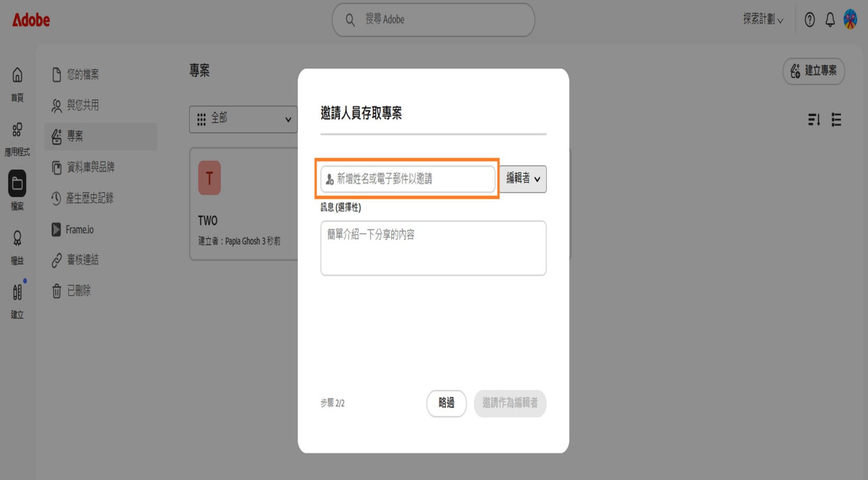Click the sort order icon
Image resolution: width=868 pixels, height=480 pixels.
point(814,119)
